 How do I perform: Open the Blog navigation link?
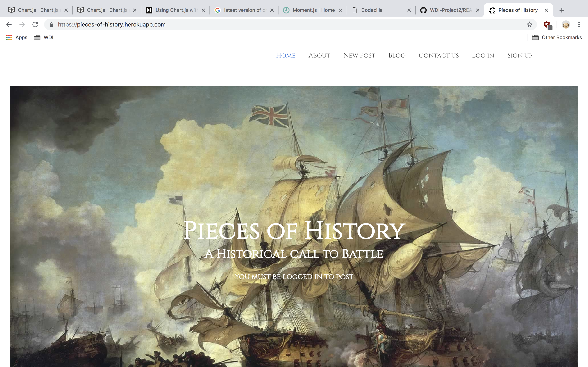[x=397, y=55]
